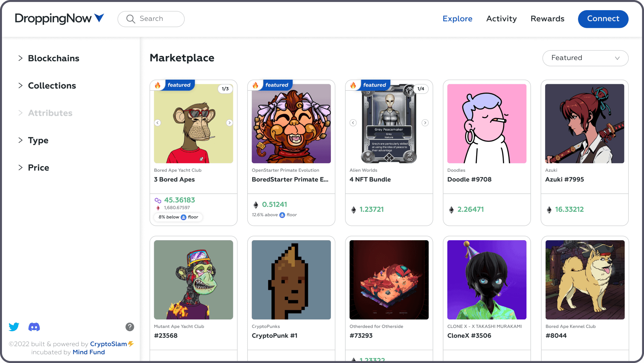
Task: Show previous image on 3 Bored Apes card
Action: pyautogui.click(x=158, y=123)
